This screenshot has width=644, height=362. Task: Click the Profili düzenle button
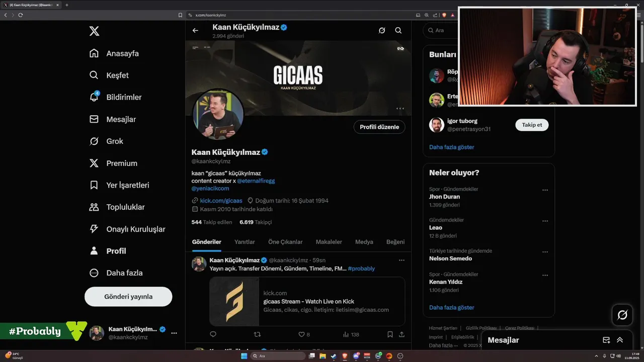(x=379, y=127)
